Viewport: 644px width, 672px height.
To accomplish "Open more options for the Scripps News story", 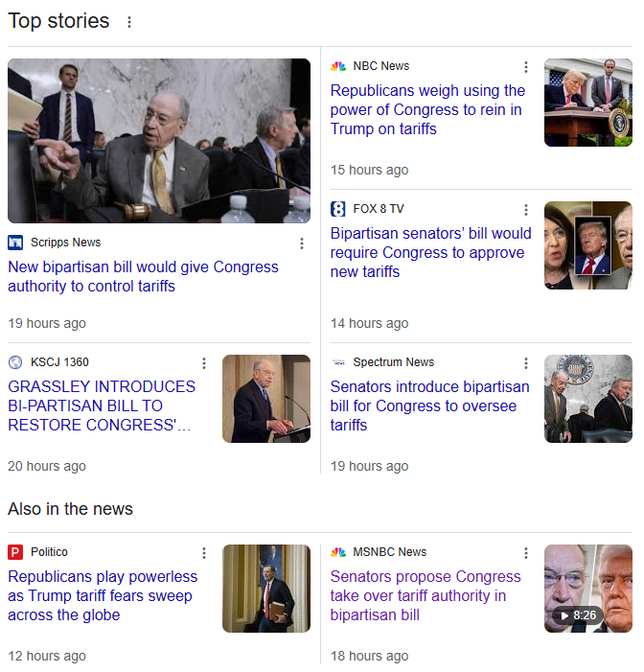I will (x=302, y=243).
